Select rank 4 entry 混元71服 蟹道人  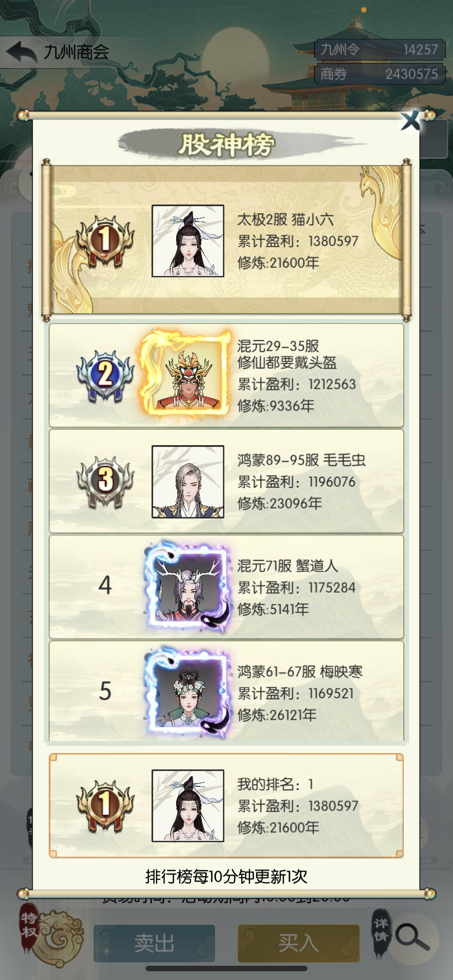coord(226,587)
